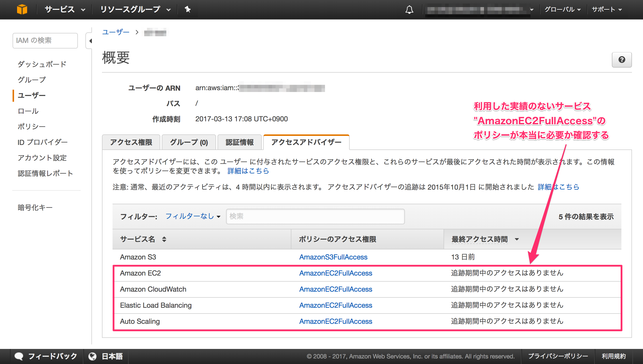Select the アクセスアドバイザー tab

click(x=306, y=142)
